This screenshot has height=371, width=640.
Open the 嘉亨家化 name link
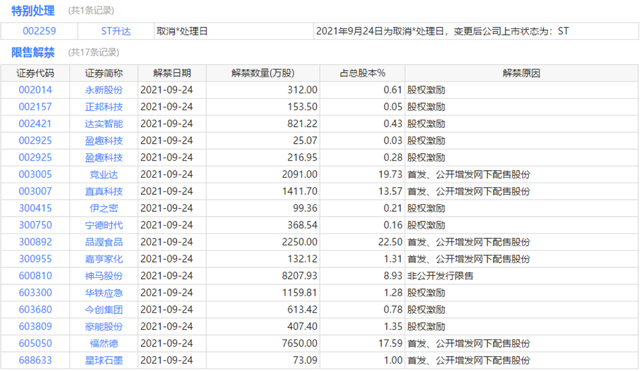pyautogui.click(x=104, y=259)
